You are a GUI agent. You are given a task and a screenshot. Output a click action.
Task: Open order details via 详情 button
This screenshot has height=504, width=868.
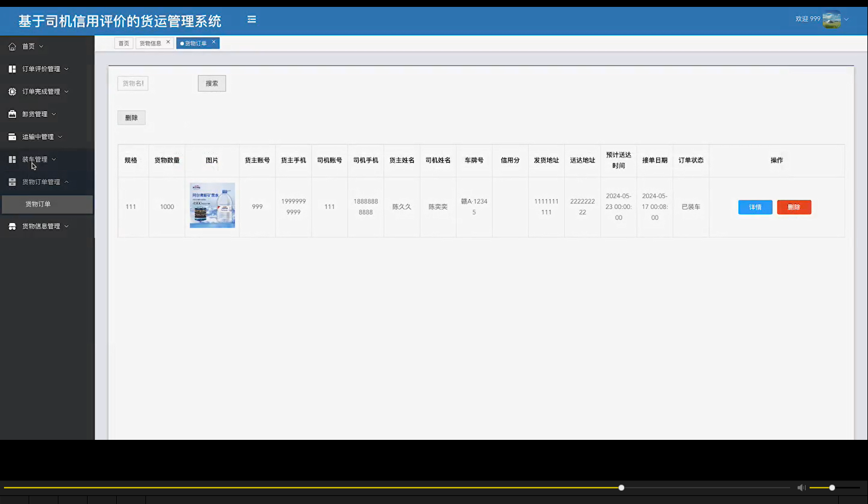pos(755,207)
